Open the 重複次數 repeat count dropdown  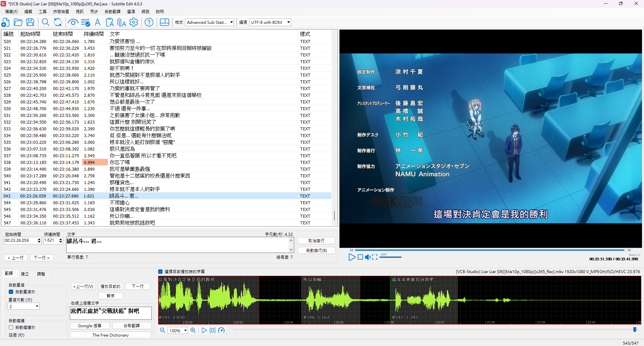tap(24, 306)
